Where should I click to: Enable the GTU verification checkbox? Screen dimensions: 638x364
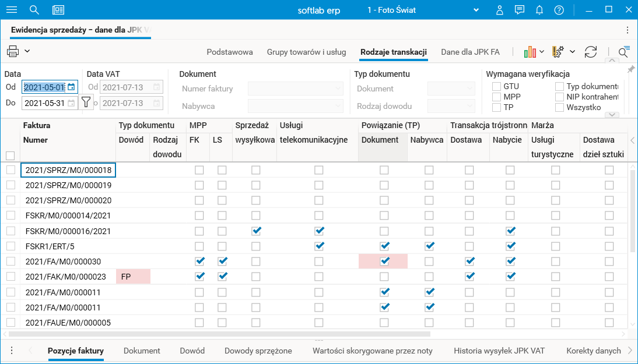click(497, 87)
